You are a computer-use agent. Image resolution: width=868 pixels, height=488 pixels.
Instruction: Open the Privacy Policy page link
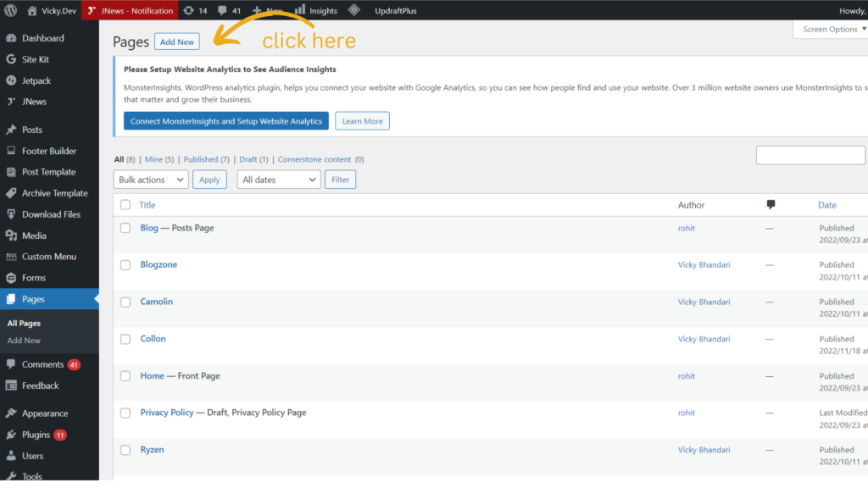[167, 413]
